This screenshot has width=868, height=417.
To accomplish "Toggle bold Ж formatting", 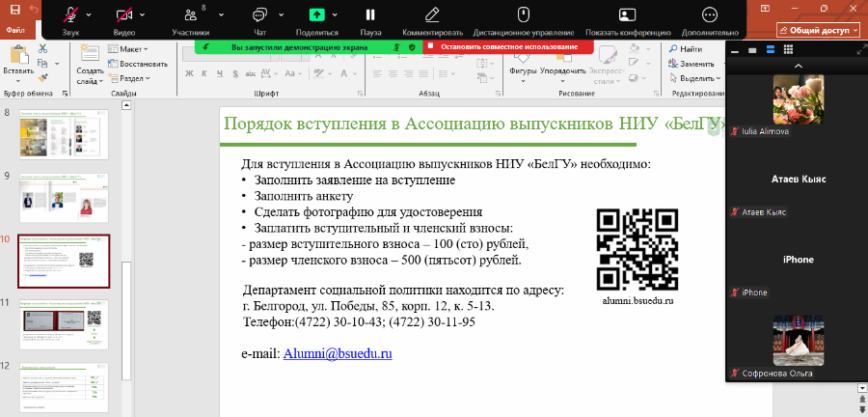I will point(189,73).
